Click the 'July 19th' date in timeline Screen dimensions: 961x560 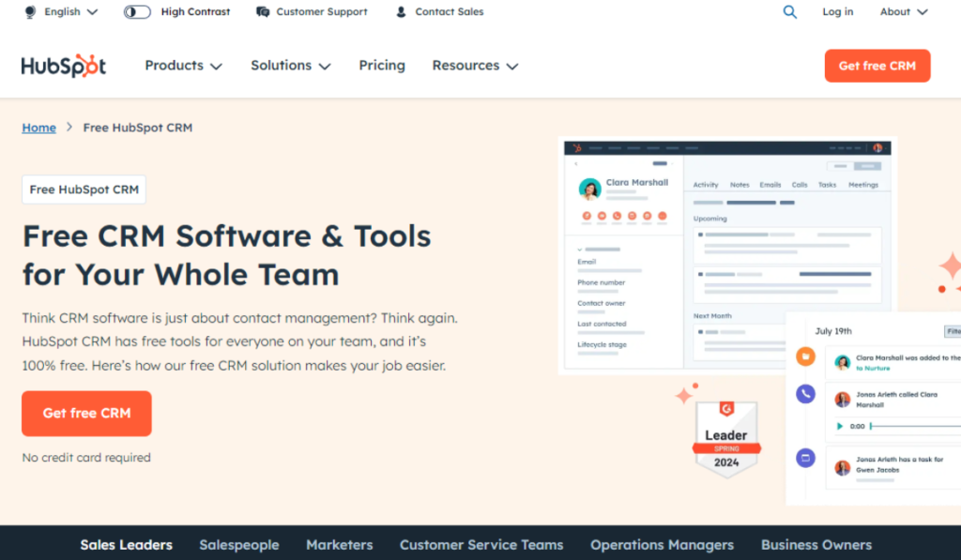tap(833, 331)
